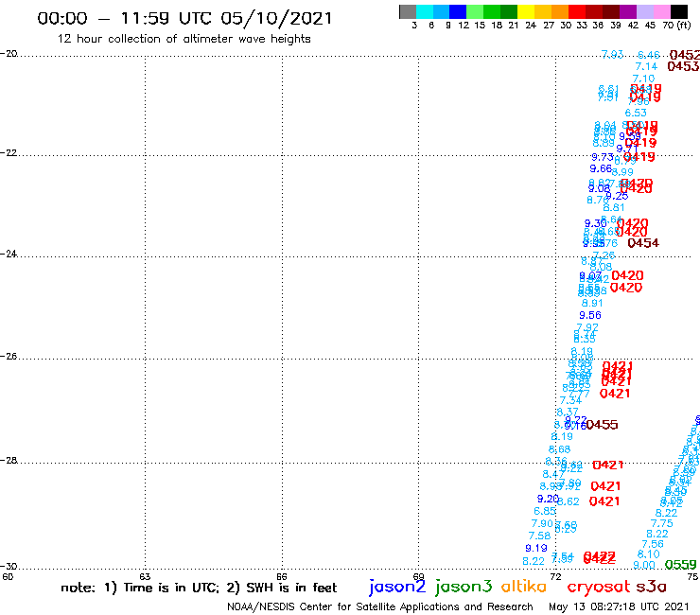700x615 pixels.
Task: Select the wave height value '7.10'
Action: [x=643, y=79]
